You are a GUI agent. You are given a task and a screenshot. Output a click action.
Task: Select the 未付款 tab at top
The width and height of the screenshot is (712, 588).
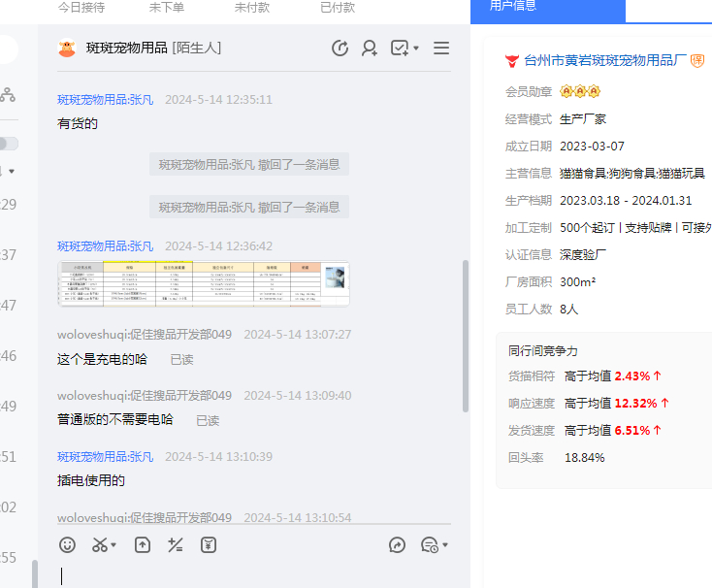tap(252, 8)
